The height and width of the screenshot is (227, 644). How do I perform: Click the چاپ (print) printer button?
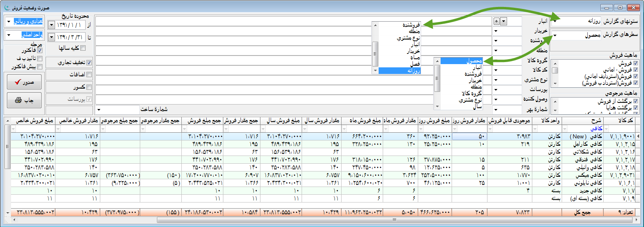[24, 100]
